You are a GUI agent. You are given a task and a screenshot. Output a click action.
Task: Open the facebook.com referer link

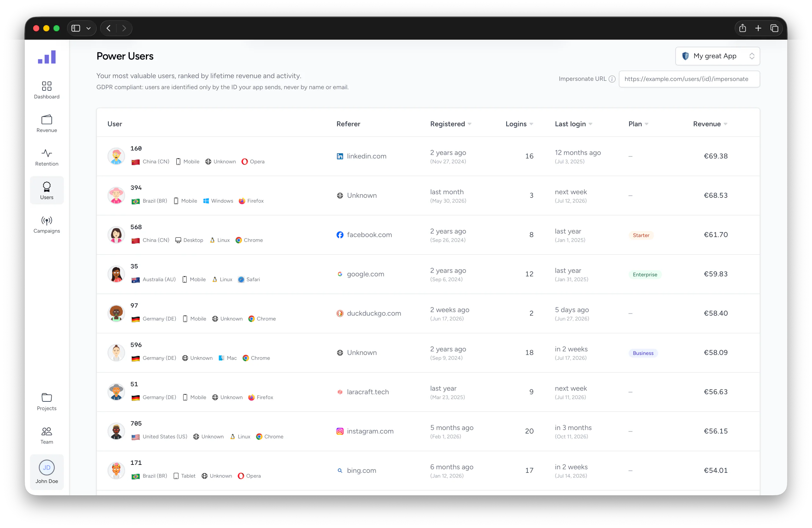[369, 235]
